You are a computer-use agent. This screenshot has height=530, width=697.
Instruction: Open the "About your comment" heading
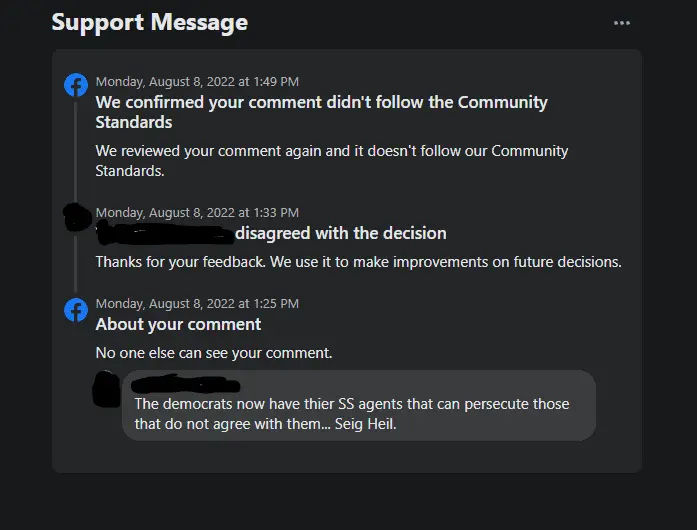pyautogui.click(x=178, y=324)
